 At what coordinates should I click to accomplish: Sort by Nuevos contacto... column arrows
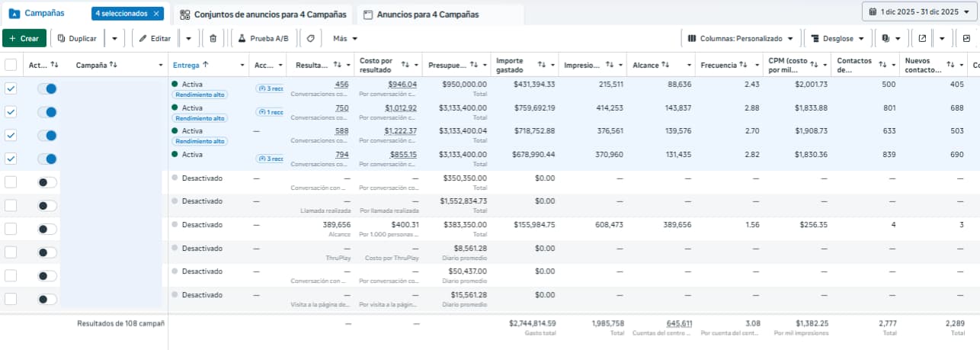coord(950,65)
